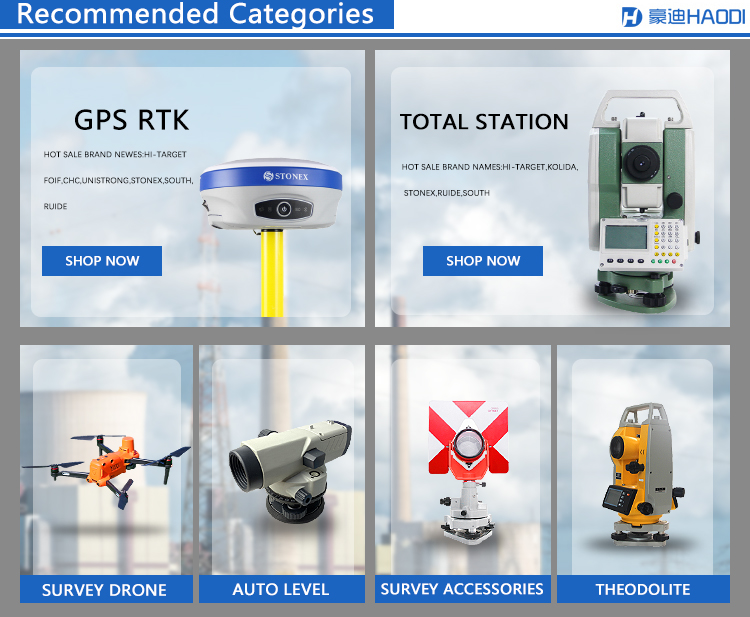Click text 'HOT SALE BRAND NEWES:HI-TARGET'

point(115,154)
